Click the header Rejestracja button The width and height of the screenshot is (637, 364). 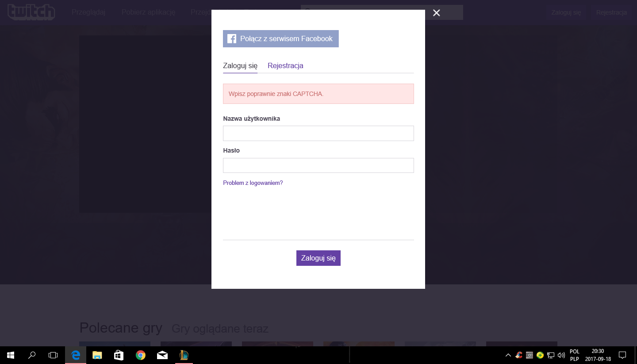611,12
